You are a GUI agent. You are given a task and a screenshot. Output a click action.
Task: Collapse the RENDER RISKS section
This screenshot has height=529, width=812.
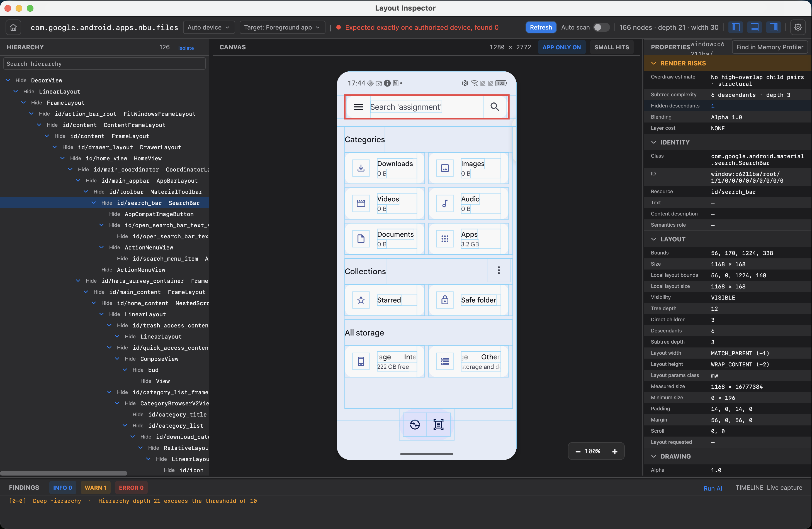coord(654,63)
